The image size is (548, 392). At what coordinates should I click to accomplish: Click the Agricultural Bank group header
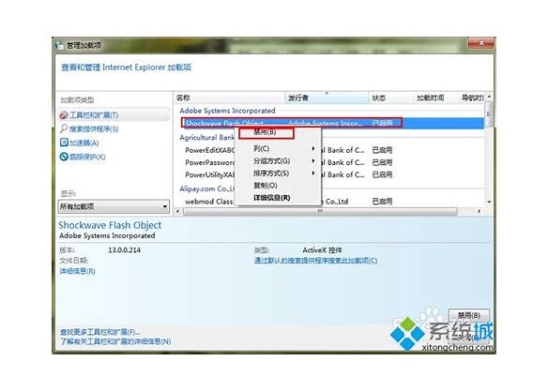pos(206,137)
